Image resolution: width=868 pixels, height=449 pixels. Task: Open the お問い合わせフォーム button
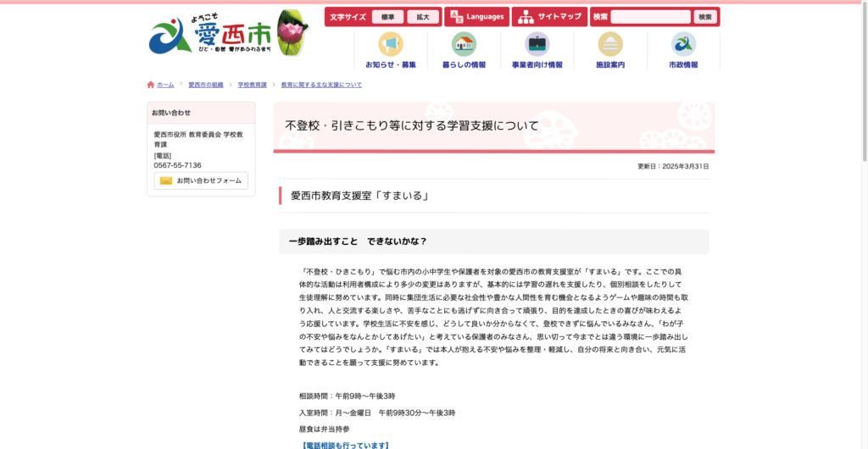201,180
